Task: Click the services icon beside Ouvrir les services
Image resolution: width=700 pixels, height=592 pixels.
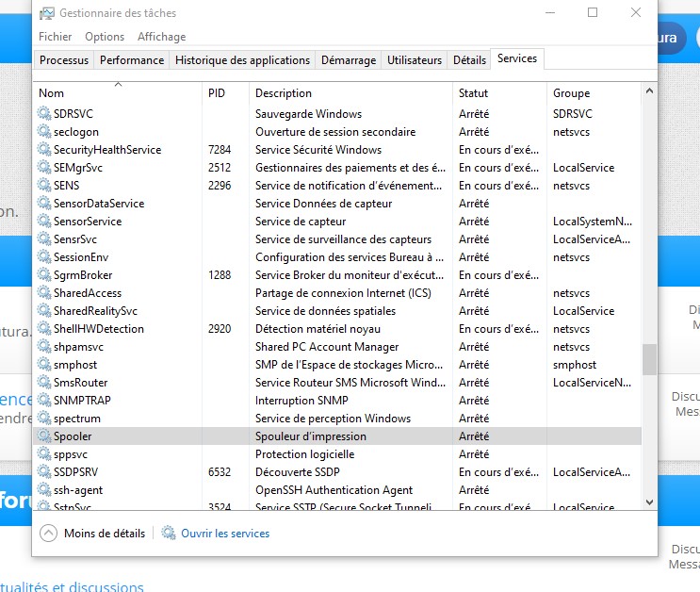Action: click(169, 534)
